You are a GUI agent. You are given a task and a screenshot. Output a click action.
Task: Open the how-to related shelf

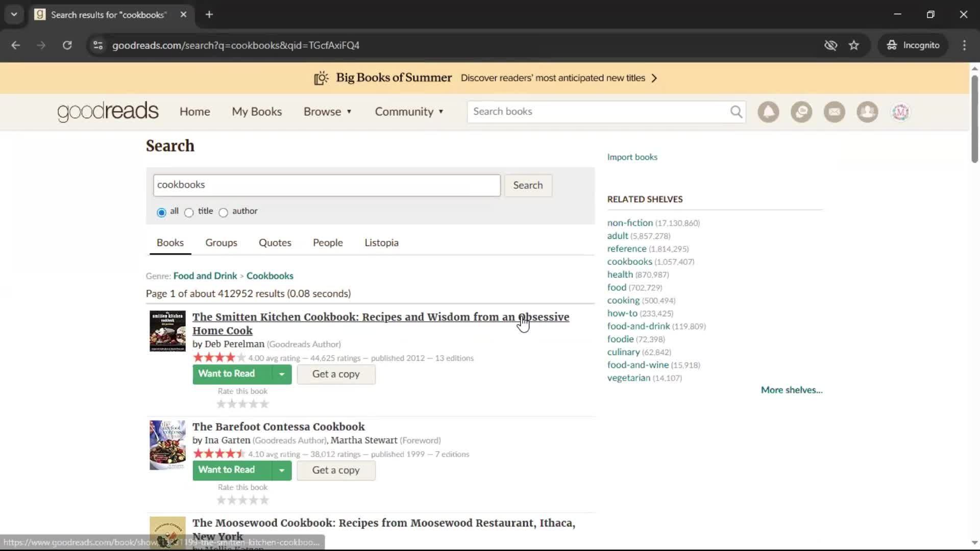[x=622, y=313]
